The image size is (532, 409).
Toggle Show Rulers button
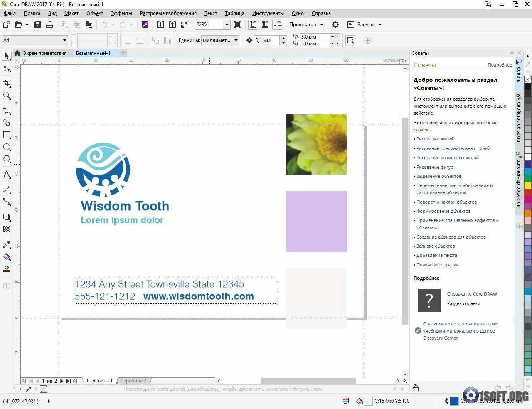pyautogui.click(x=253, y=25)
